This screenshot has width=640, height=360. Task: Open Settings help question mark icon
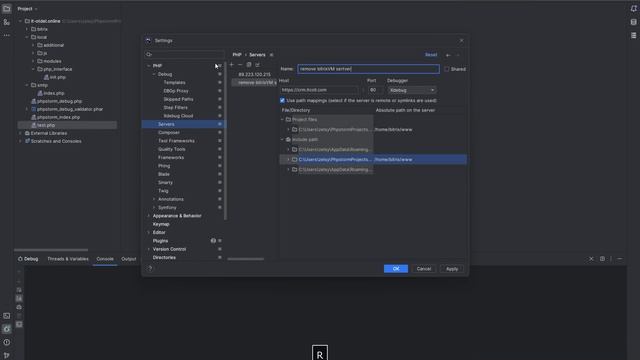pyautogui.click(x=150, y=268)
